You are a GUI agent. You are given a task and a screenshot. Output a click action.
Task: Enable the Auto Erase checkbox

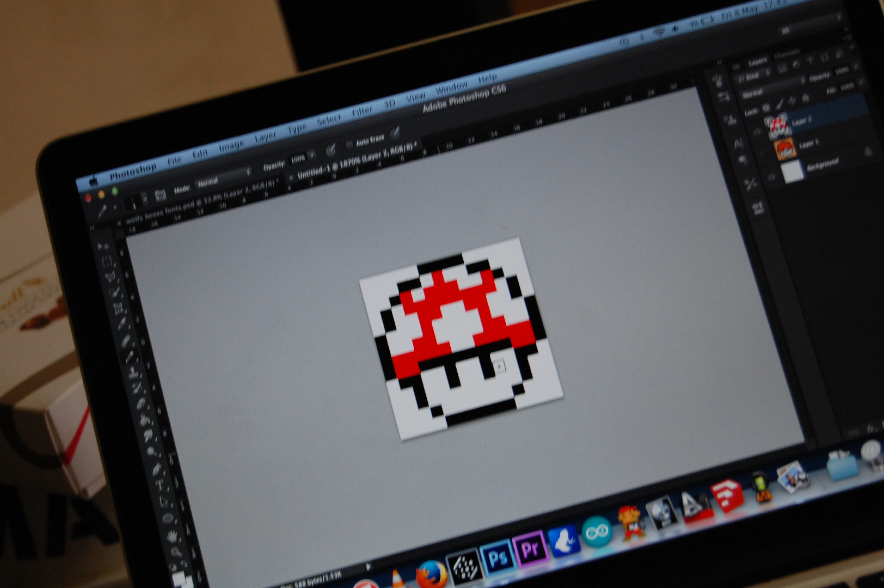(x=349, y=145)
